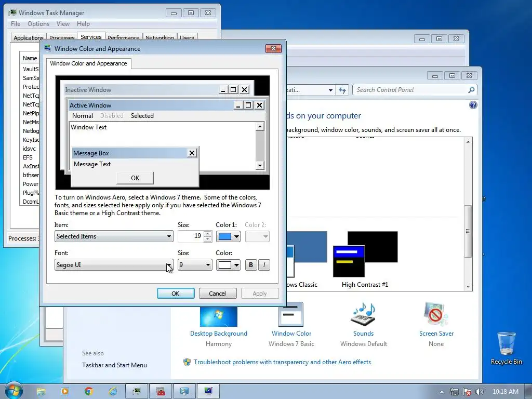
Task: Open the File menu in Task Manager
Action: pyautogui.click(x=16, y=24)
